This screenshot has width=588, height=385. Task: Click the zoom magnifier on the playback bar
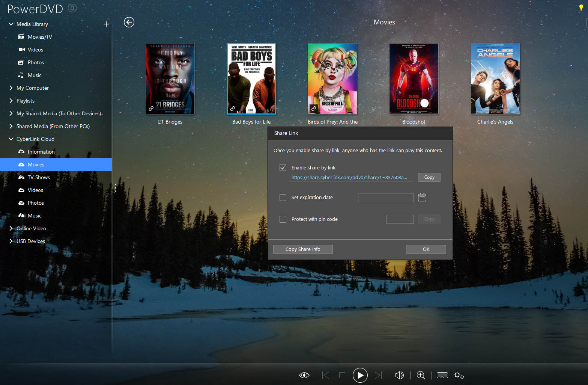[x=421, y=375]
